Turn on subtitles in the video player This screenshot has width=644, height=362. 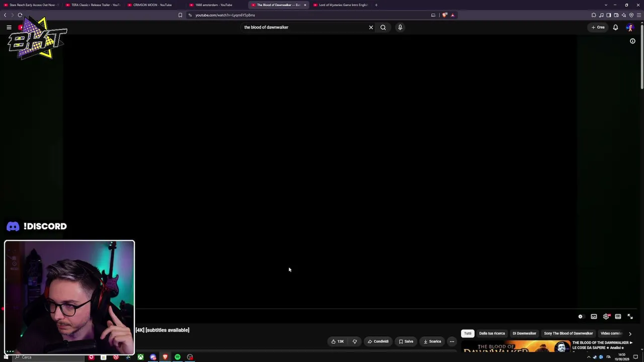(x=594, y=317)
